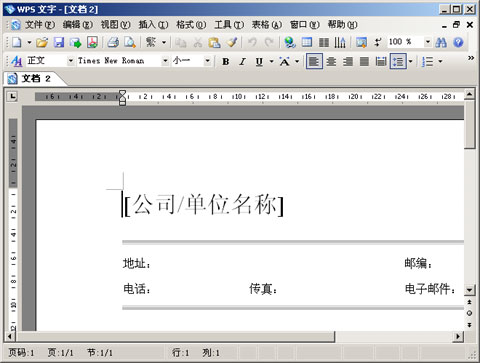This screenshot has height=363, width=480.
Task: Undo the last action
Action: tap(252, 42)
